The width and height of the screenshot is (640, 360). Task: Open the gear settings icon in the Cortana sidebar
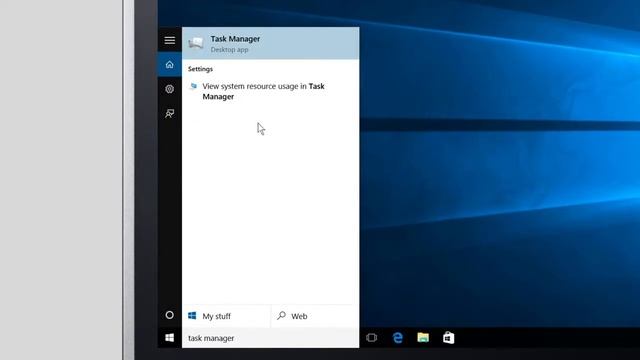[x=169, y=89]
